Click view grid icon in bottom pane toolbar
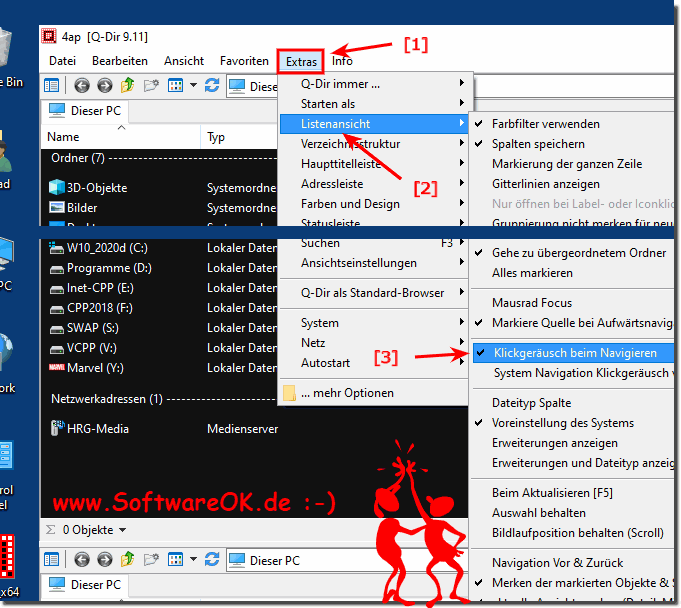The width and height of the screenshot is (681, 608). pos(175,559)
